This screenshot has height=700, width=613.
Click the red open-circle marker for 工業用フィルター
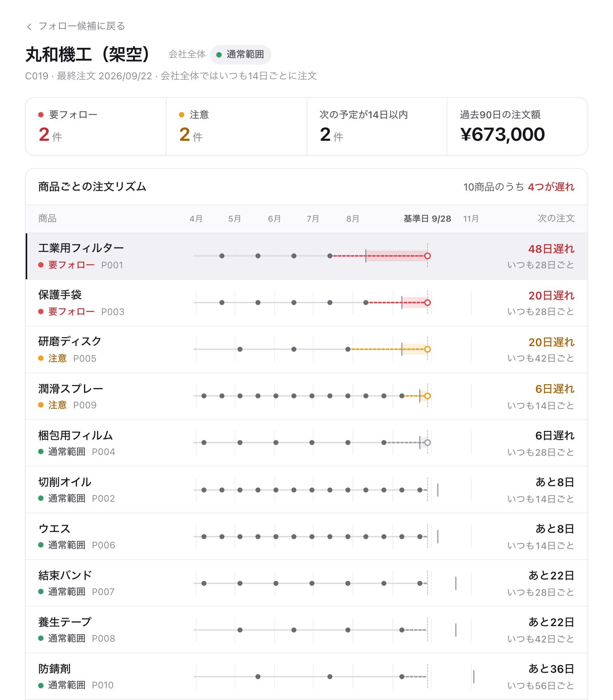coord(427,256)
